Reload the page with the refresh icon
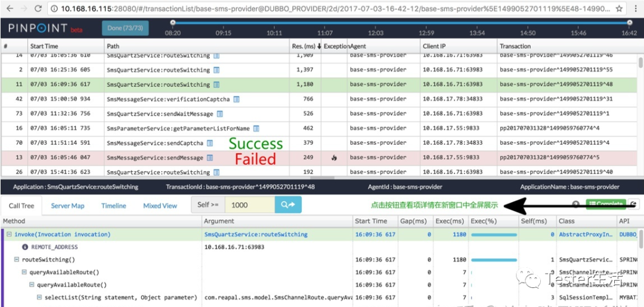Image resolution: width=644 pixels, height=307 pixels. [38, 8]
